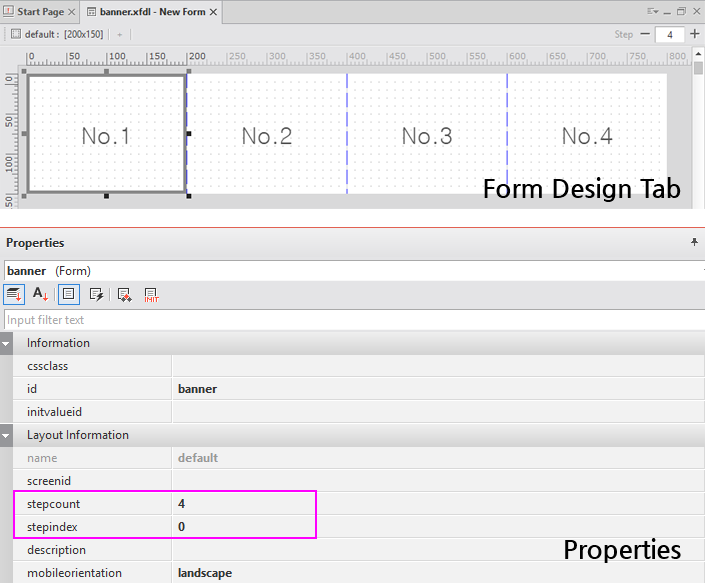Click the Input filter text field

[x=350, y=320]
